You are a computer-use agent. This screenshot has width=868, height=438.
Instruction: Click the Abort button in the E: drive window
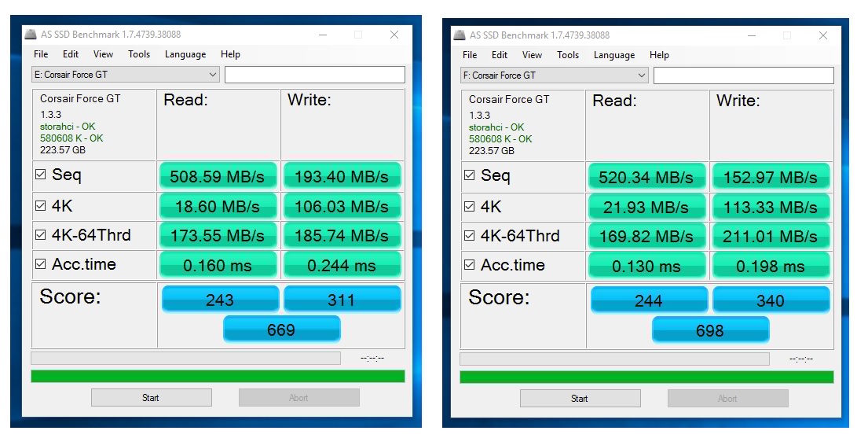[299, 398]
